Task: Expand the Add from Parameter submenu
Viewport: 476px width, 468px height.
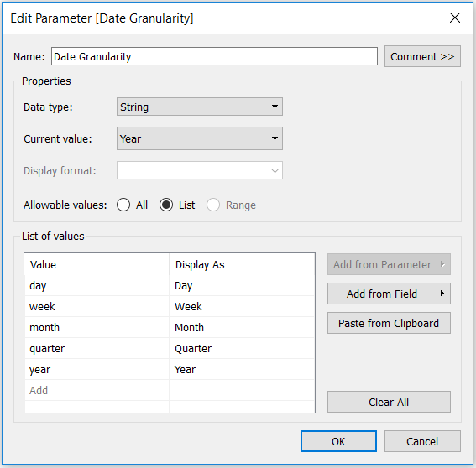Action: click(389, 264)
